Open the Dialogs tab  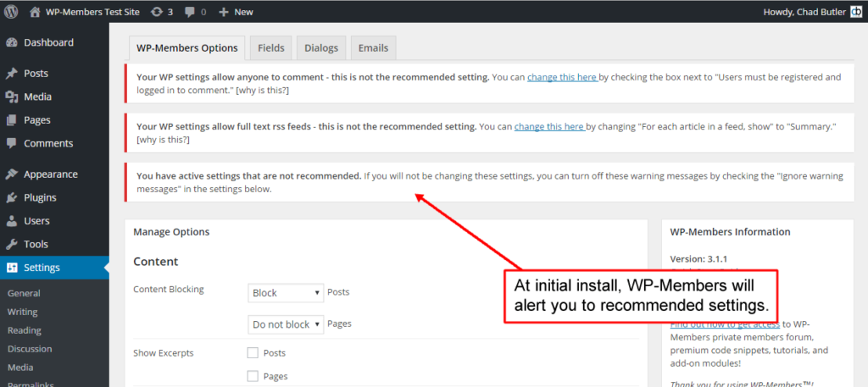click(x=320, y=48)
